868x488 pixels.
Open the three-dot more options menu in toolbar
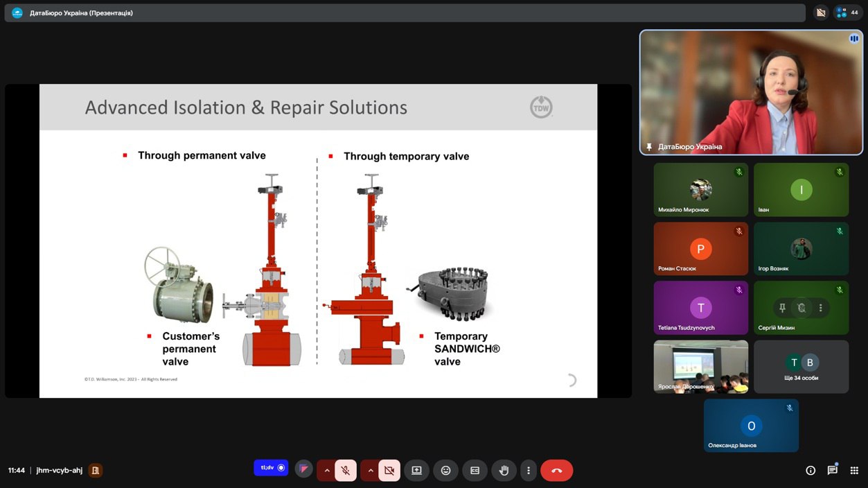click(529, 471)
